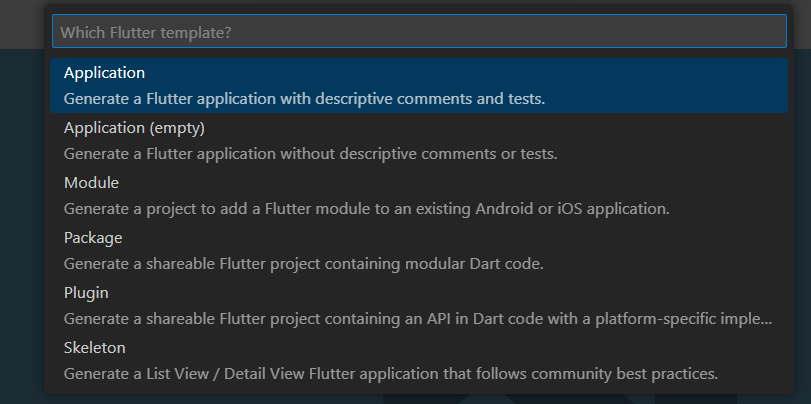Choose the Plugin template option

420,305
